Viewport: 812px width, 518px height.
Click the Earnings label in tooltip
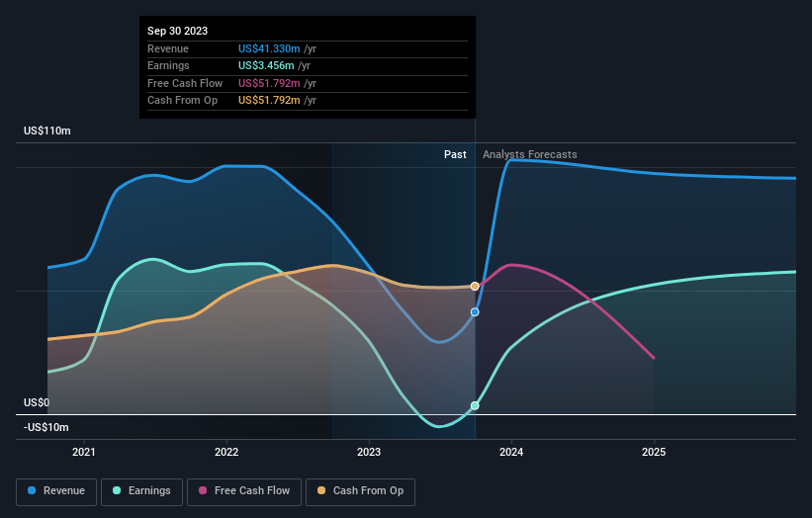[x=168, y=65]
